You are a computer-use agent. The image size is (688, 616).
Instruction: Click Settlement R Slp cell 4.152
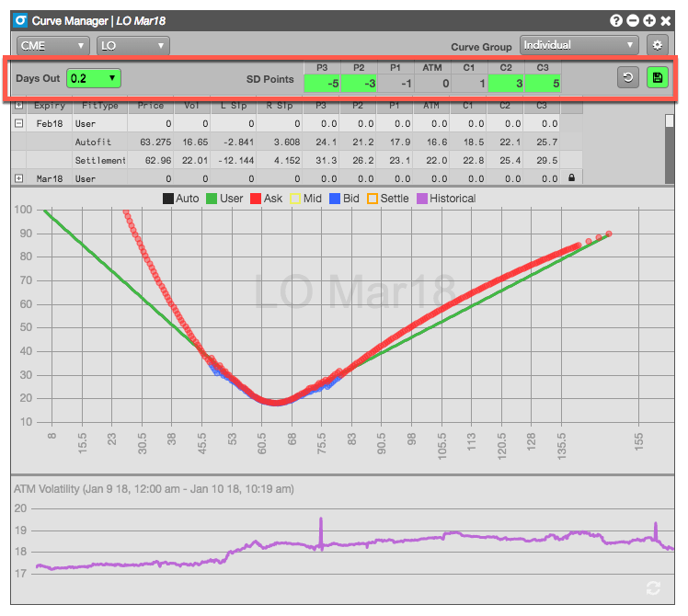coord(280,160)
